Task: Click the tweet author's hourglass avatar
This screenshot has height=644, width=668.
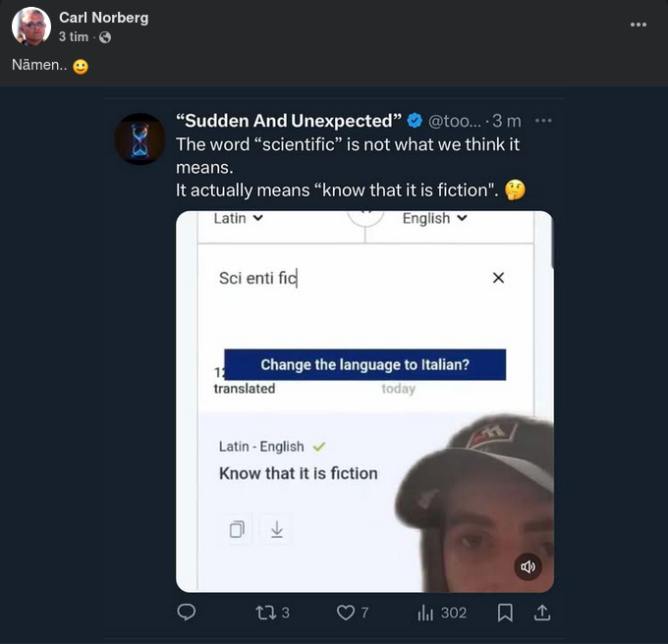Action: [x=139, y=138]
